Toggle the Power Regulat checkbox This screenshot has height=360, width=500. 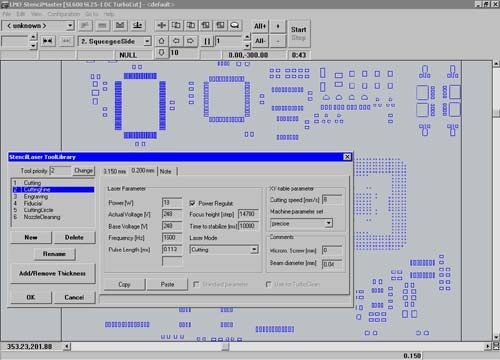(192, 203)
